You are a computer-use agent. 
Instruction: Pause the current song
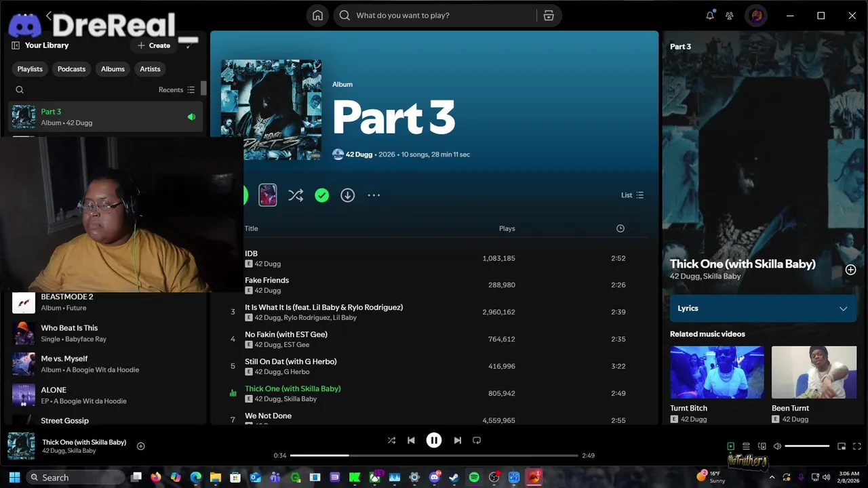click(434, 441)
